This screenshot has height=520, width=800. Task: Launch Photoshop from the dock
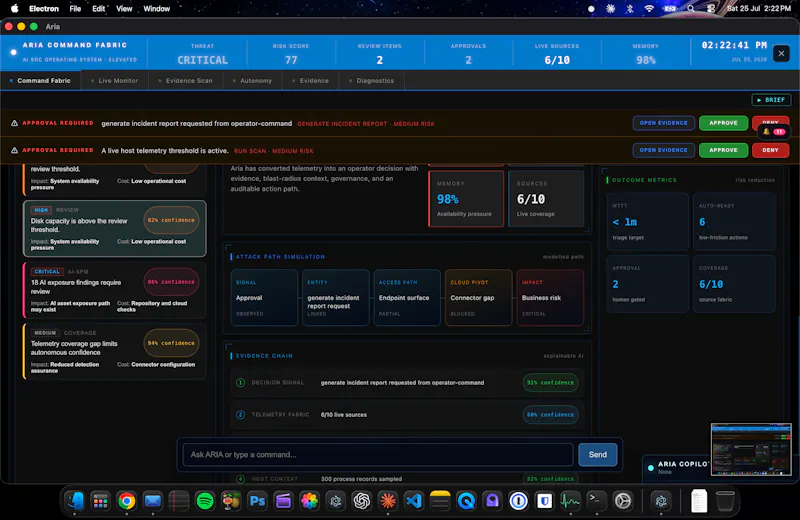coord(257,501)
